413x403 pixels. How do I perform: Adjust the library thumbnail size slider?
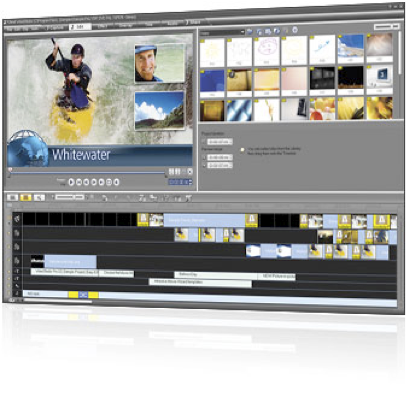386,26
